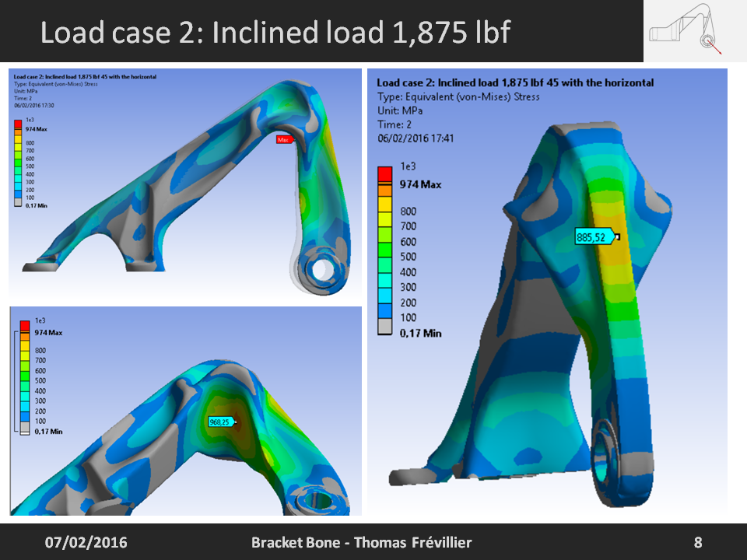Click "Type: Equivalent (von-Mises) Stress" in the 17:30 plot
The width and height of the screenshot is (747, 560).
click(56, 84)
